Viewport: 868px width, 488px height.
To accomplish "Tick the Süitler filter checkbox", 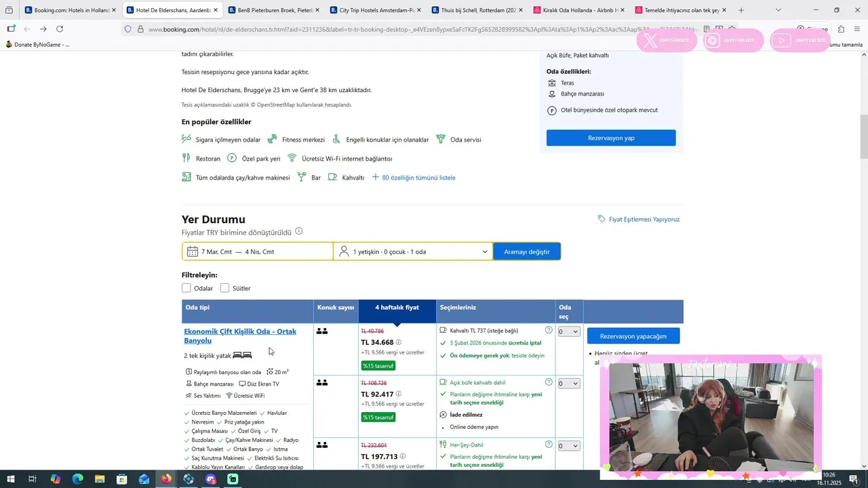I will [x=224, y=288].
